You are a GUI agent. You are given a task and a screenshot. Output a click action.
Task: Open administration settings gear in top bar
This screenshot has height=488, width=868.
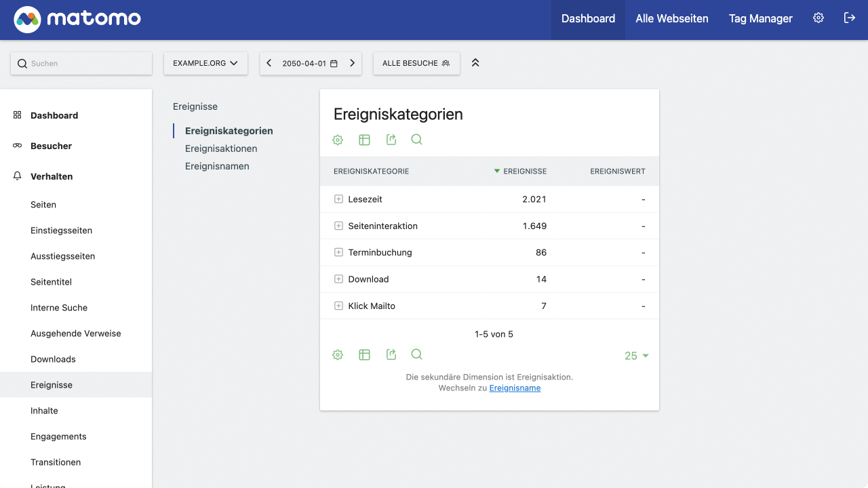[x=818, y=18]
